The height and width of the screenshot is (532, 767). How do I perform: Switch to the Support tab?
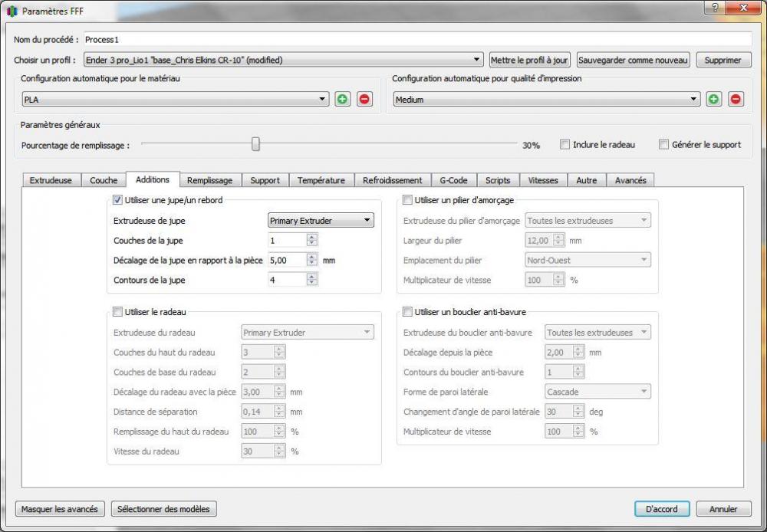point(265,180)
